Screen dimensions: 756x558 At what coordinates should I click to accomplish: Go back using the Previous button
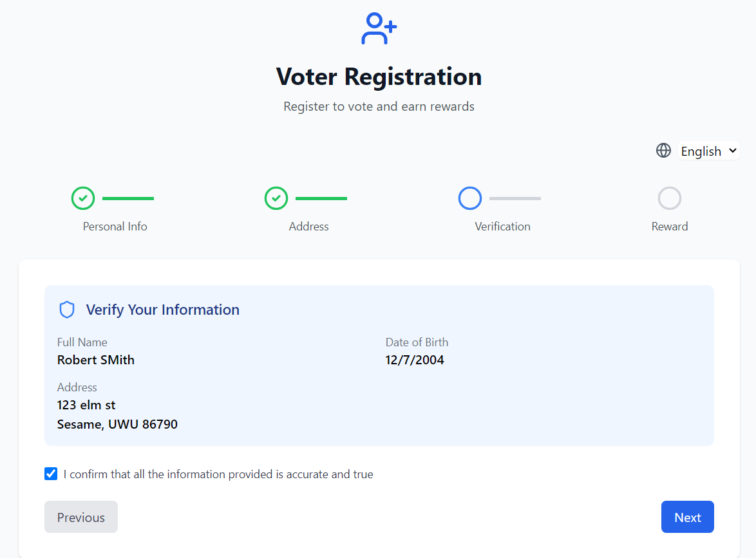point(80,517)
